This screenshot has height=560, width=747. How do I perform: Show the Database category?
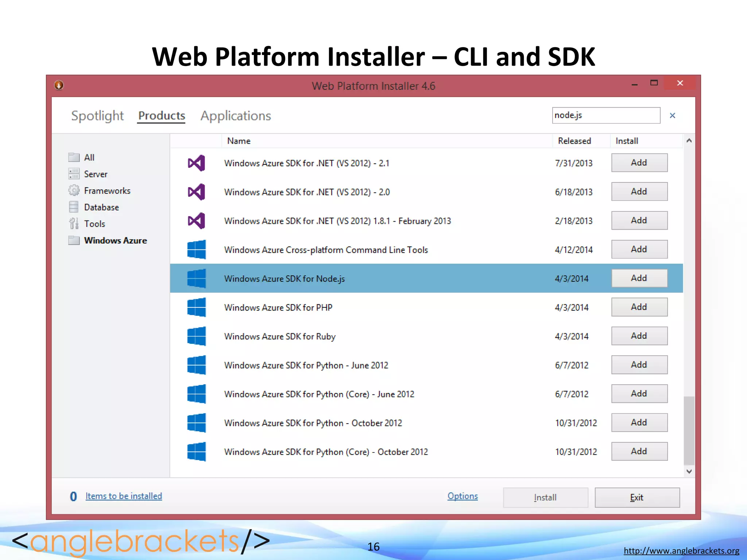click(x=101, y=207)
